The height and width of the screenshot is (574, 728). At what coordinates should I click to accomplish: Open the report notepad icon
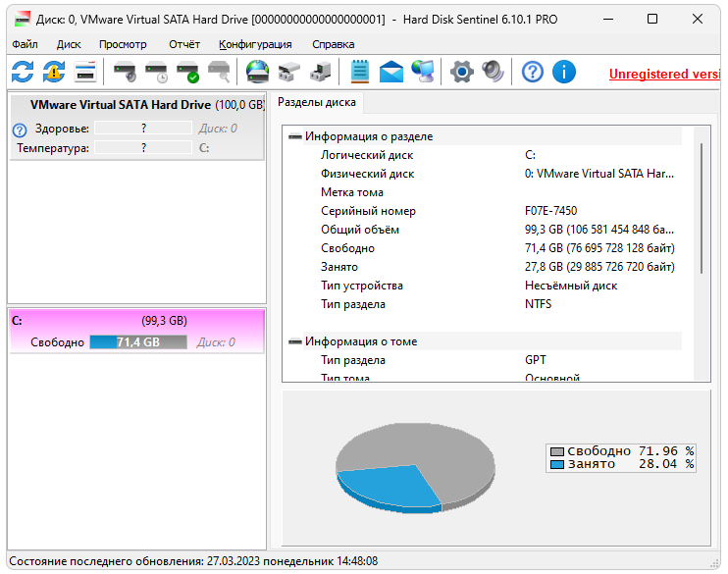click(x=360, y=72)
